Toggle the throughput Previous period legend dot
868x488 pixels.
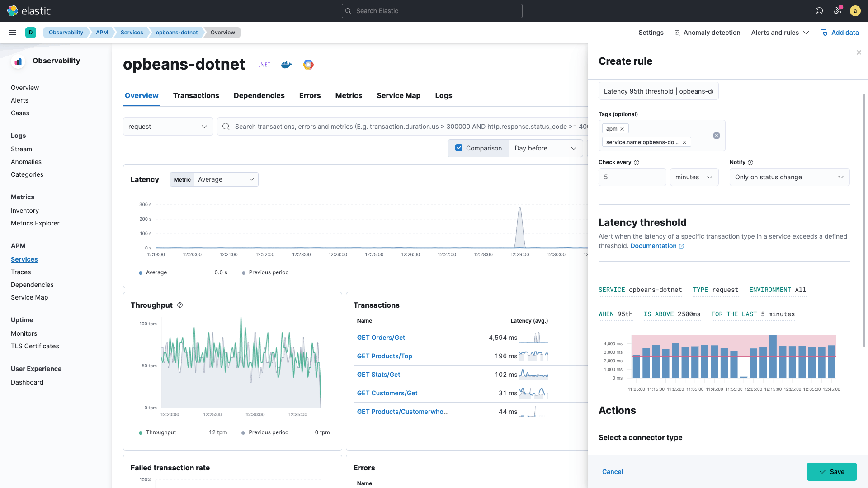click(243, 433)
